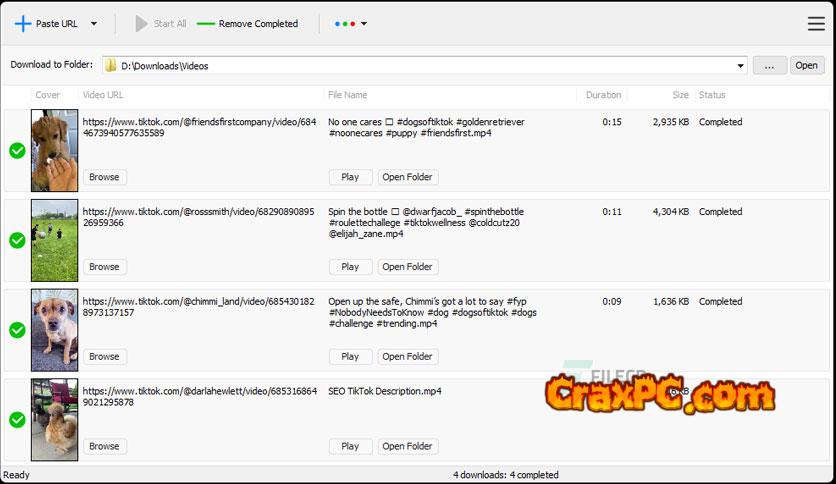The width and height of the screenshot is (836, 484).
Task: Click the Ready status bar text
Action: [x=17, y=474]
